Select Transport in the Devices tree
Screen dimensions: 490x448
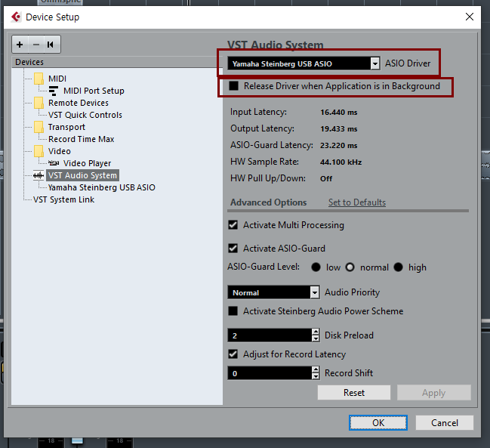tap(66, 127)
